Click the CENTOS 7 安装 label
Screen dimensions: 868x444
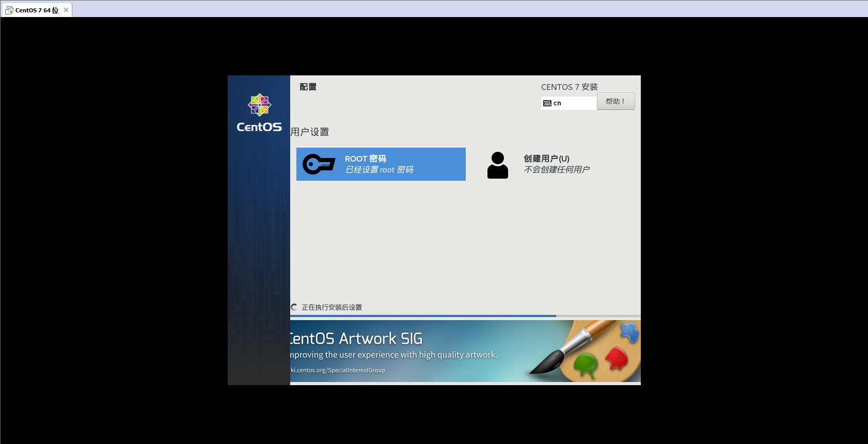570,87
